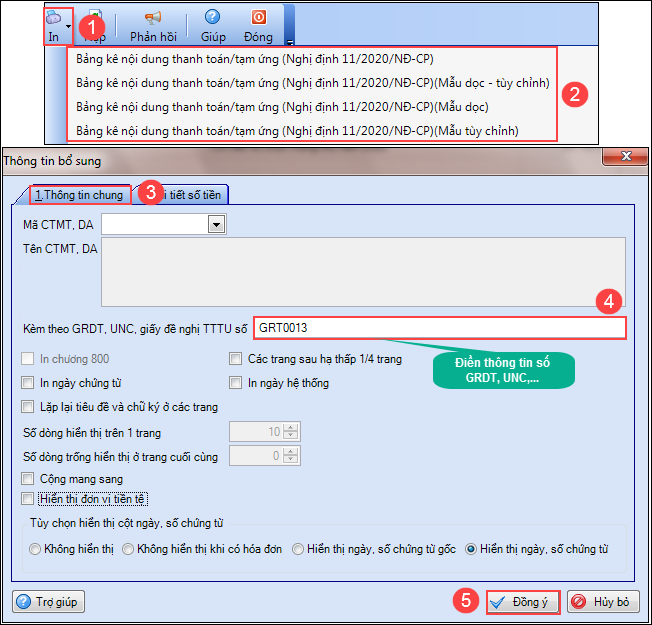Choose the Mẫu dọc - tùy chỉnh report
This screenshot has height=625, width=652.
(x=313, y=83)
